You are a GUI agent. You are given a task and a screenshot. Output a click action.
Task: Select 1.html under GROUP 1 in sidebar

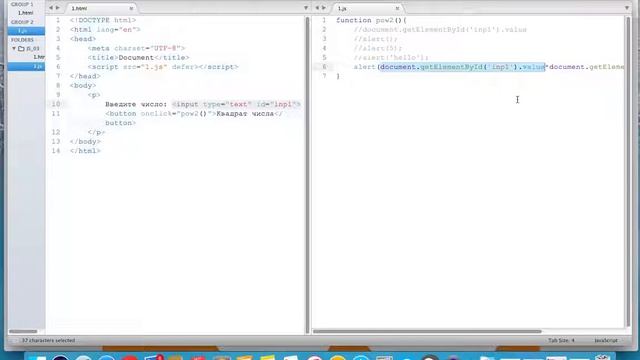pyautogui.click(x=26, y=13)
